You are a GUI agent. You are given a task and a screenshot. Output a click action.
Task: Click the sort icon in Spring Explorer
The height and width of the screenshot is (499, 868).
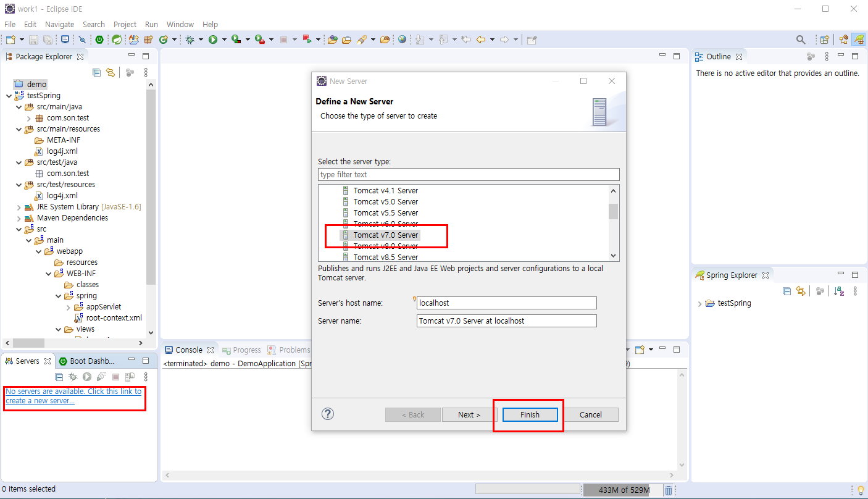839,291
